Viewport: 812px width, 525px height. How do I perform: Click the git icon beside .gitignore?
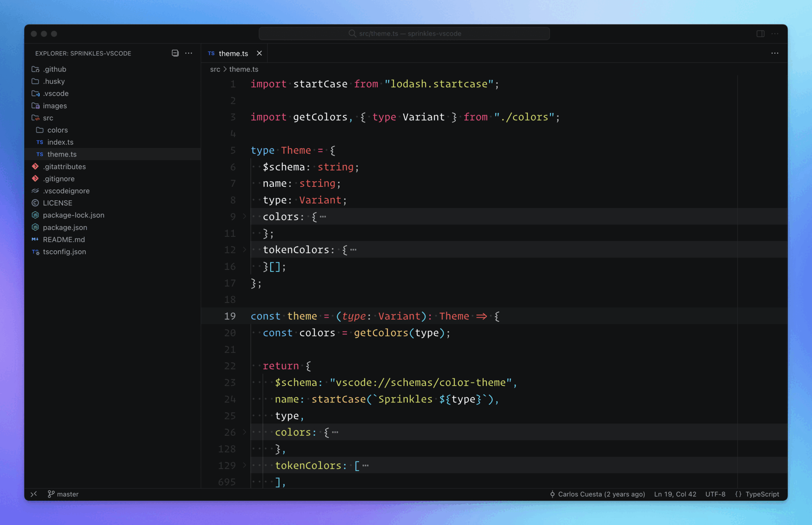(x=35, y=179)
